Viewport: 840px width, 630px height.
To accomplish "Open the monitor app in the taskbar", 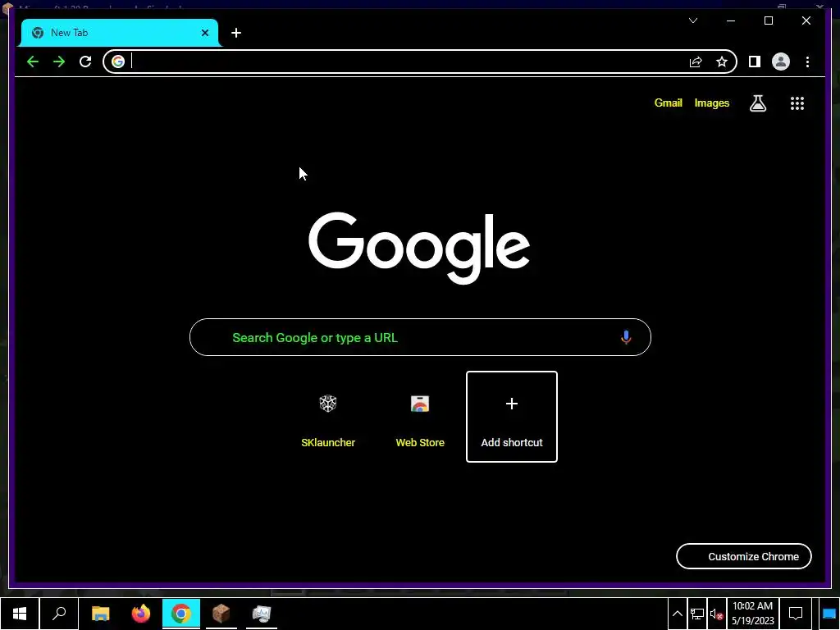I will coord(262,614).
